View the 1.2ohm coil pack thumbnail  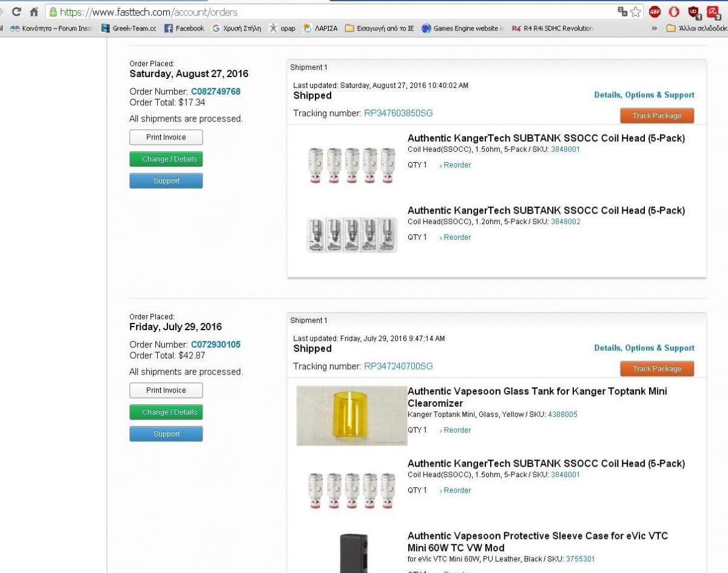(352, 235)
